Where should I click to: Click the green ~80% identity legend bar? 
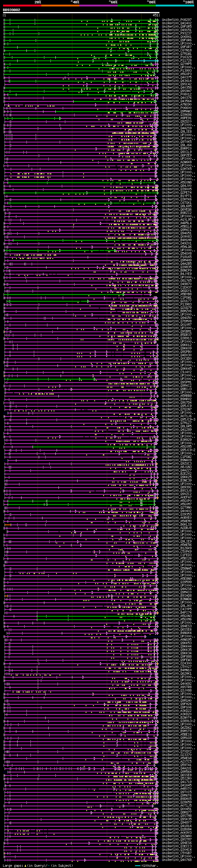(x=137, y=6)
